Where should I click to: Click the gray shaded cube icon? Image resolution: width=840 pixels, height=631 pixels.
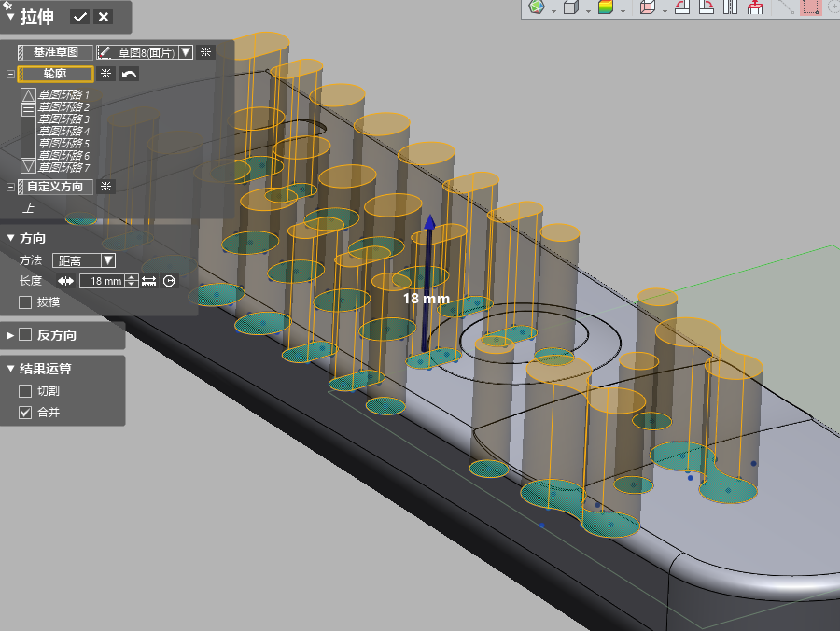[571, 7]
